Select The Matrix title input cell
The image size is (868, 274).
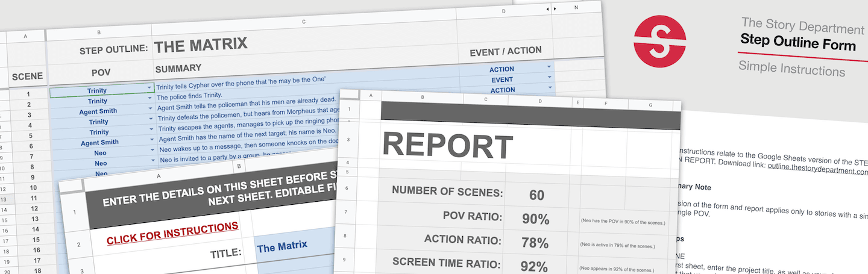point(294,246)
